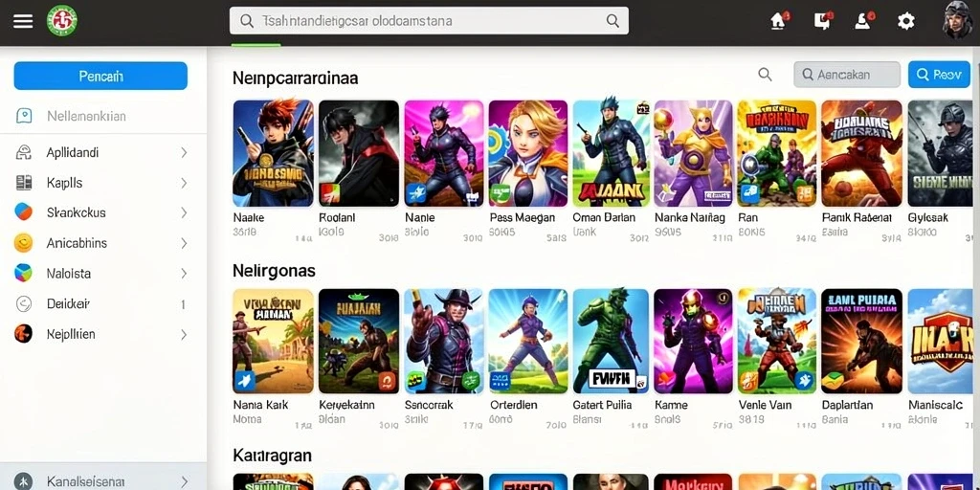Click the green circular app logo
This screenshot has width=980, height=490.
[x=62, y=21]
